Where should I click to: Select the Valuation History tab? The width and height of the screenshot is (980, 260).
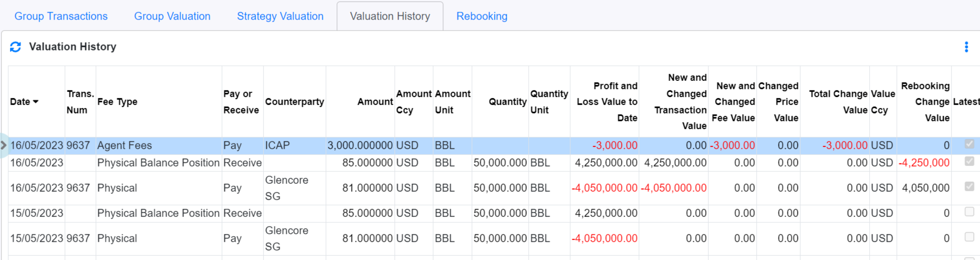(x=390, y=16)
